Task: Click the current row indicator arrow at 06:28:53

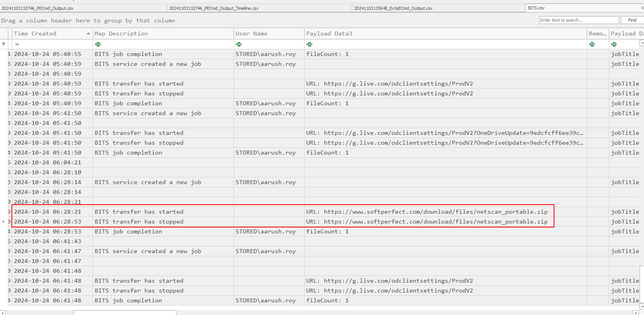Action: 4,222
